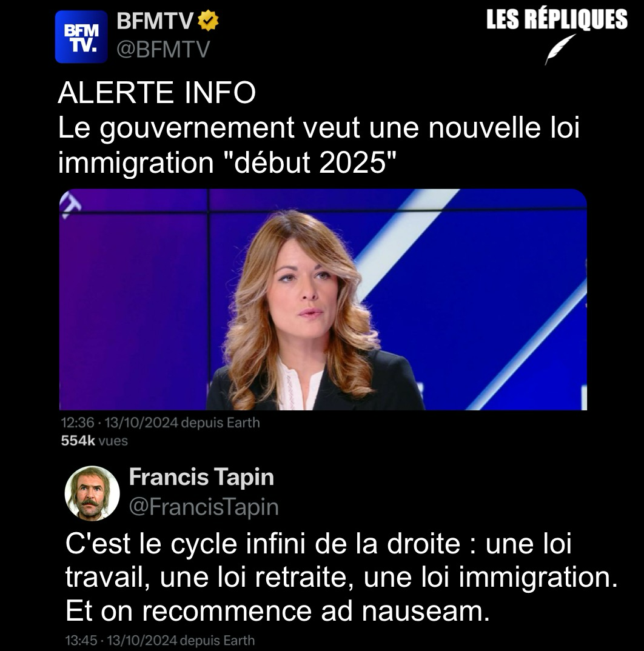Click the 12:36 · 13/10/2024 timestamp
This screenshot has width=644, height=651.
[119, 422]
